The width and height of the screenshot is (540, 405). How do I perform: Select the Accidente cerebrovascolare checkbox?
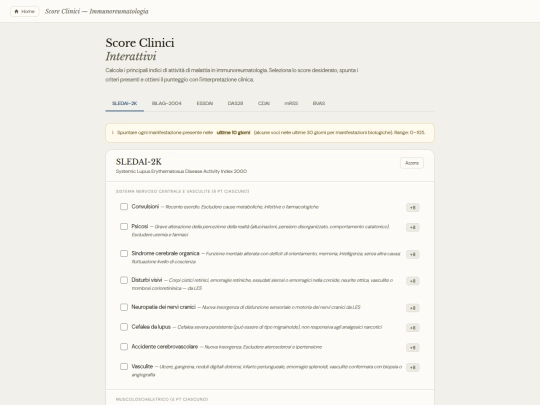[124, 347]
